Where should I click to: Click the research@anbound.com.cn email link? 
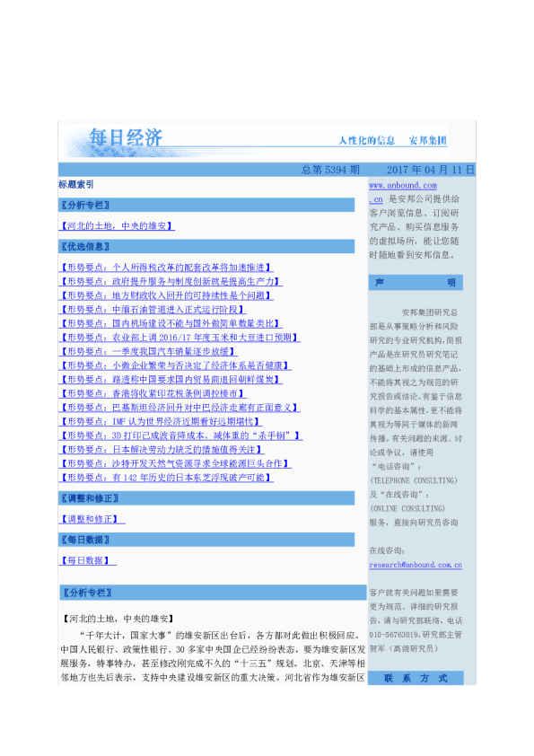[x=416, y=565]
